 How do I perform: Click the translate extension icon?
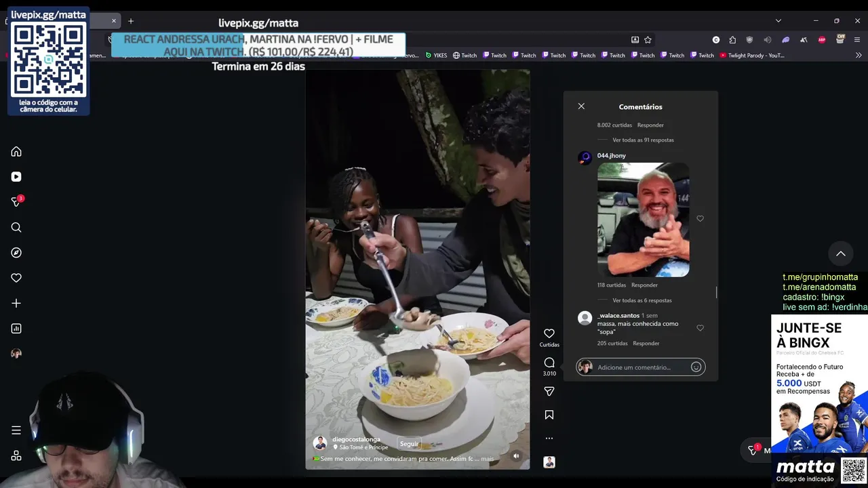[804, 40]
